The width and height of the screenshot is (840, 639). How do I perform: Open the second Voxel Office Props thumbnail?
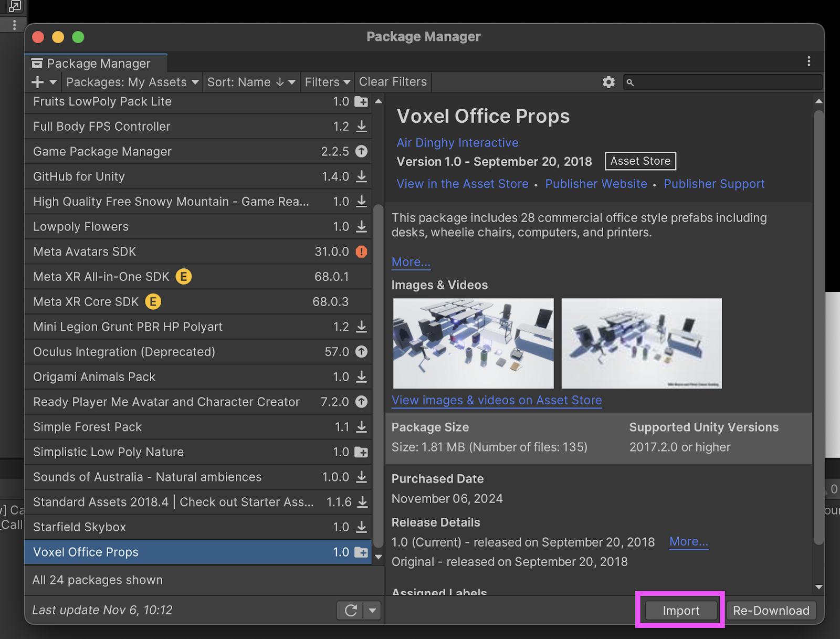pyautogui.click(x=642, y=343)
